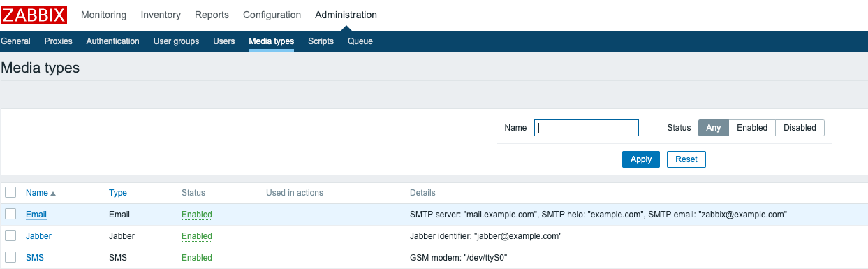This screenshot has width=868, height=269.
Task: Filter status by Disabled
Action: click(800, 128)
